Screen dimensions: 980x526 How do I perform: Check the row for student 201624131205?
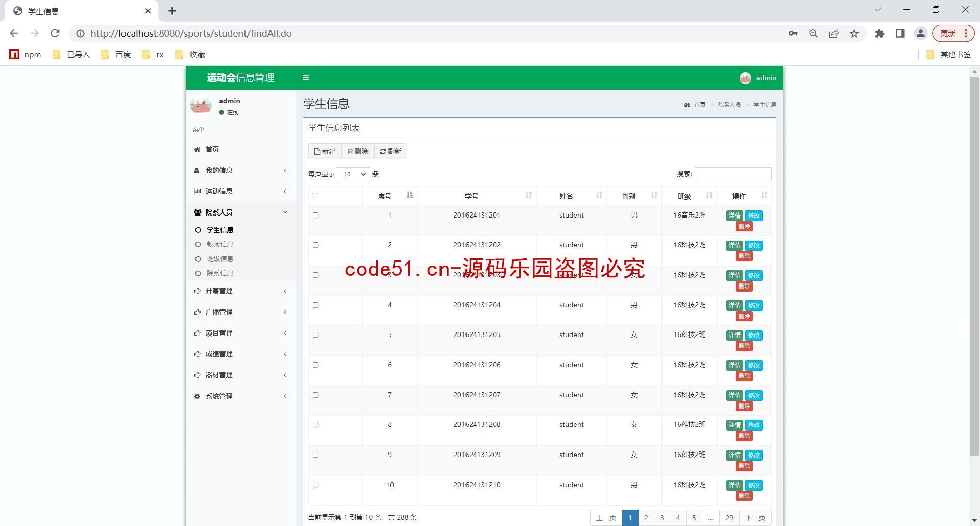click(315, 334)
